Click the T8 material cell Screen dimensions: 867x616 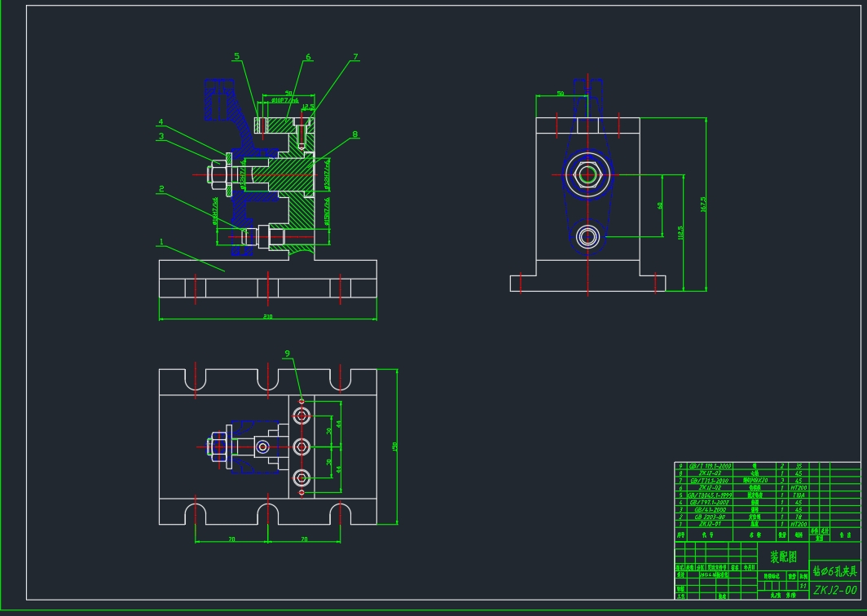click(799, 517)
